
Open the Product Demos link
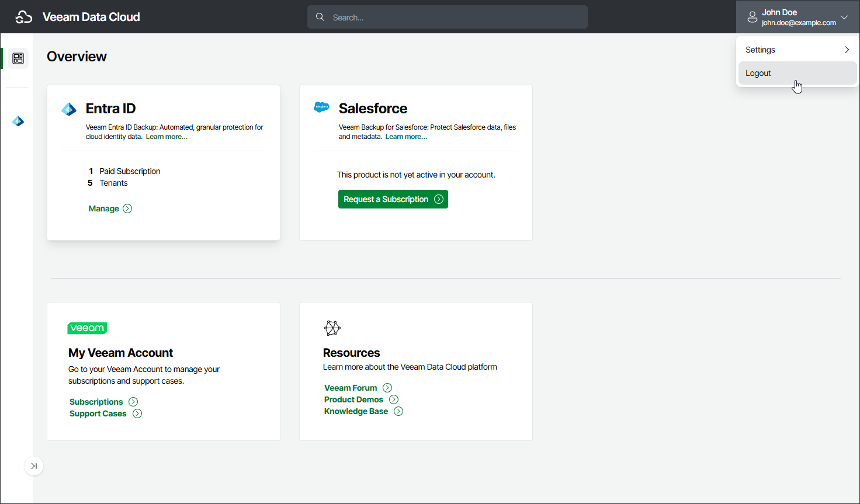pyautogui.click(x=353, y=399)
